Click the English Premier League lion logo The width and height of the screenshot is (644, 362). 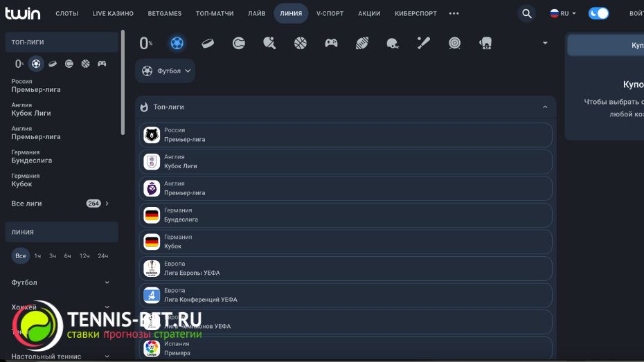point(152,188)
